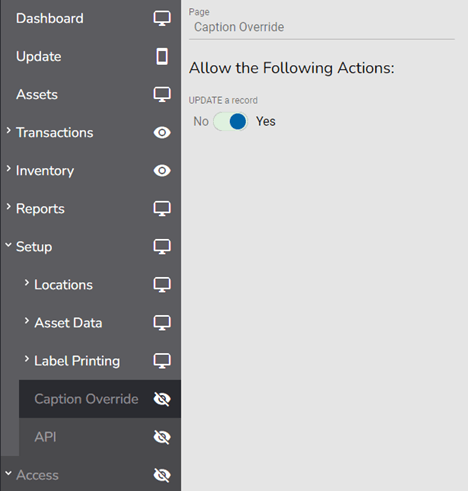Click the monitor icon beside Locations
Viewport: 468px width, 491px height.
coord(162,285)
